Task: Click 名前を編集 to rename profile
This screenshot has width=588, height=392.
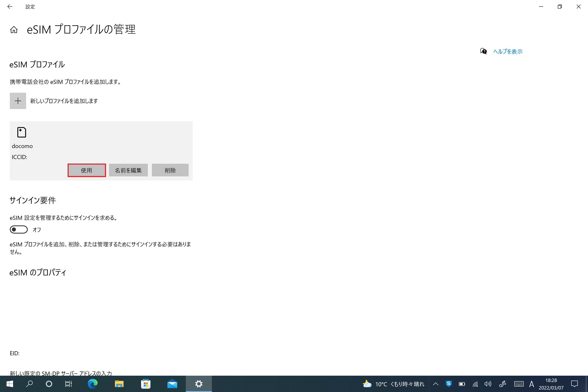Action: point(128,170)
